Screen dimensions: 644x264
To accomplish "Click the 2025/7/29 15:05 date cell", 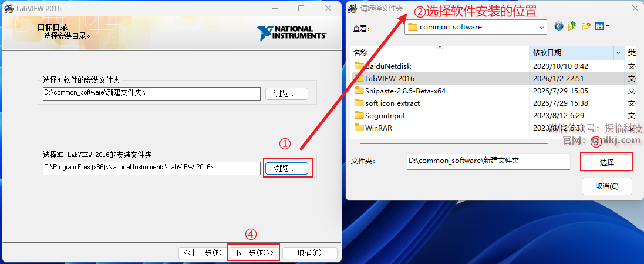I will (561, 91).
